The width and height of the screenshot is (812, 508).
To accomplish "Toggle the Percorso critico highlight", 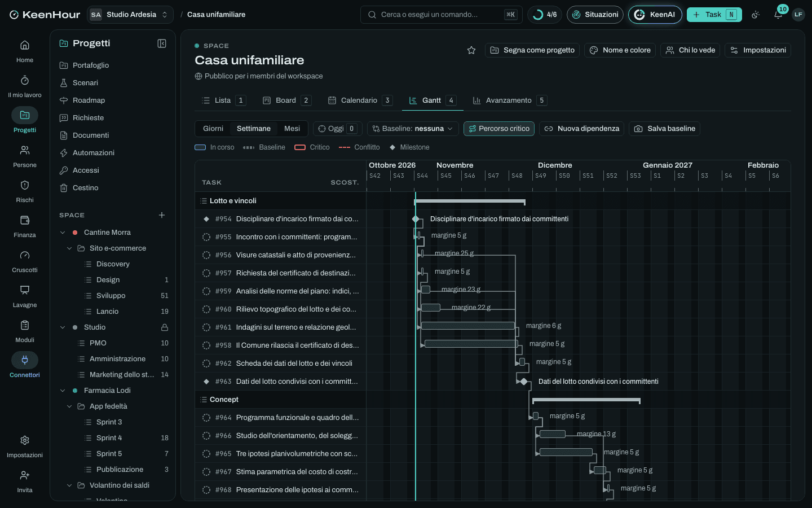I will coord(499,129).
